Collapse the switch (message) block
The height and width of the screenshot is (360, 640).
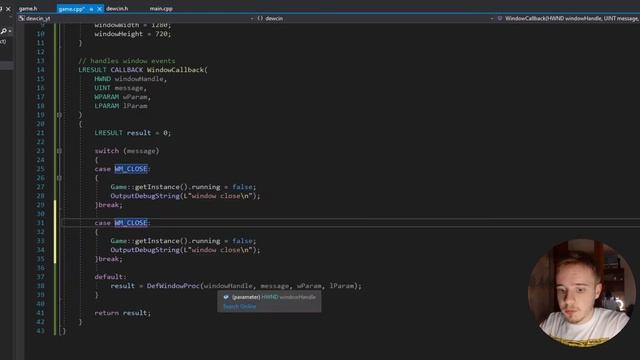[x=59, y=151]
